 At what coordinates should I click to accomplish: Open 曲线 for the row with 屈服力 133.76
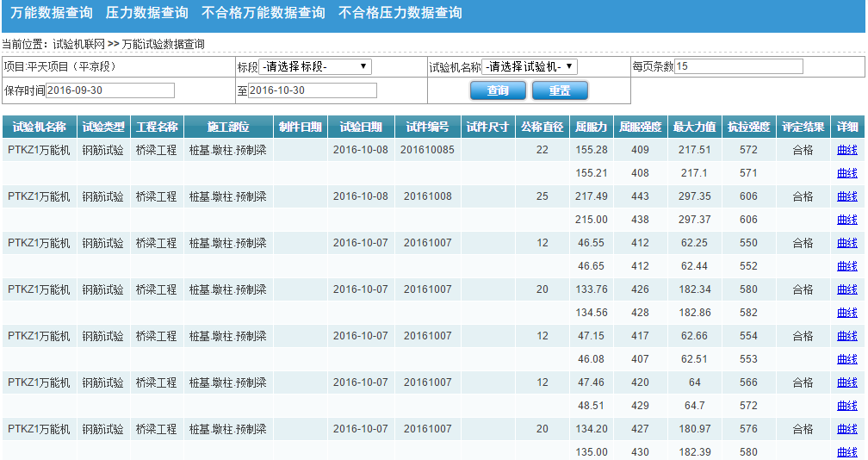847,289
